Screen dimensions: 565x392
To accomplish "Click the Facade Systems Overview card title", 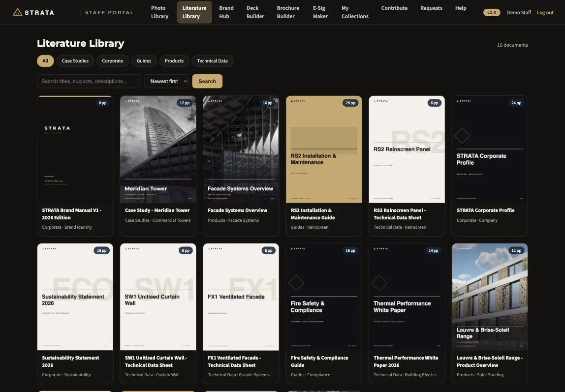I will (x=237, y=210).
